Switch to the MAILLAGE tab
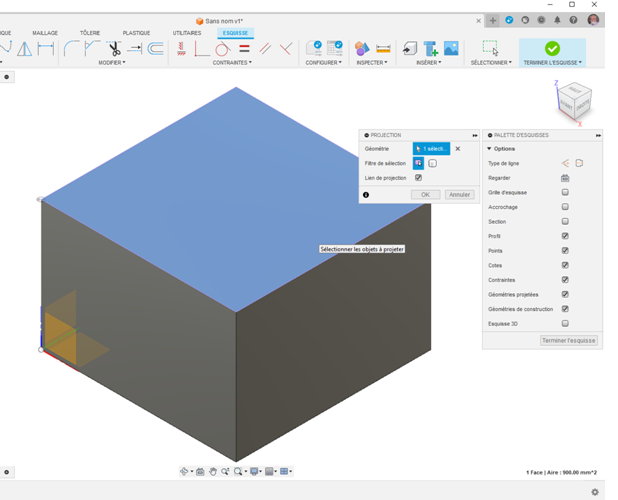Screen dimensions: 618x500 (x=45, y=33)
